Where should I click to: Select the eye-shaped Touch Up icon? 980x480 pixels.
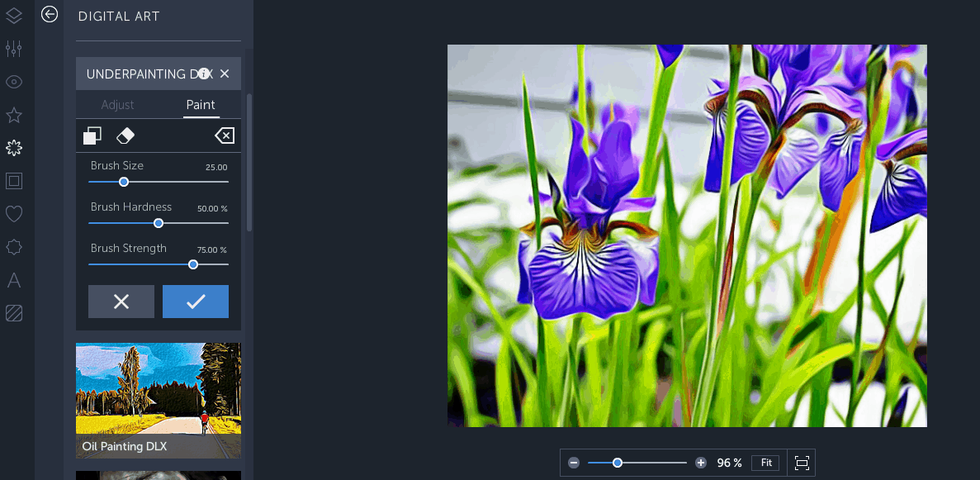(x=14, y=81)
